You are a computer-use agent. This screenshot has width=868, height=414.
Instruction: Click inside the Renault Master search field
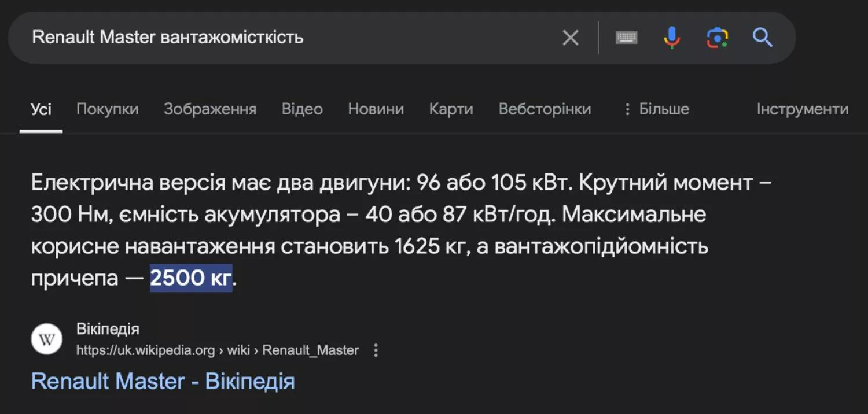pyautogui.click(x=289, y=38)
